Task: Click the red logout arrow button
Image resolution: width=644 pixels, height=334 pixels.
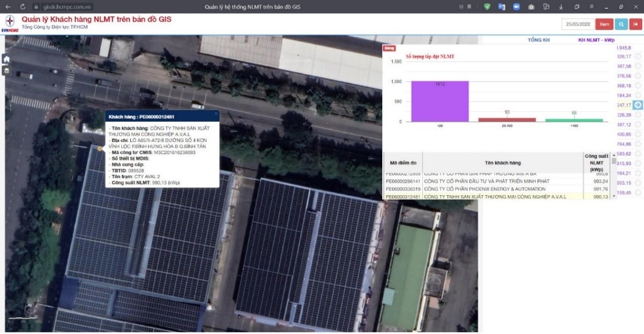Action: [635, 24]
